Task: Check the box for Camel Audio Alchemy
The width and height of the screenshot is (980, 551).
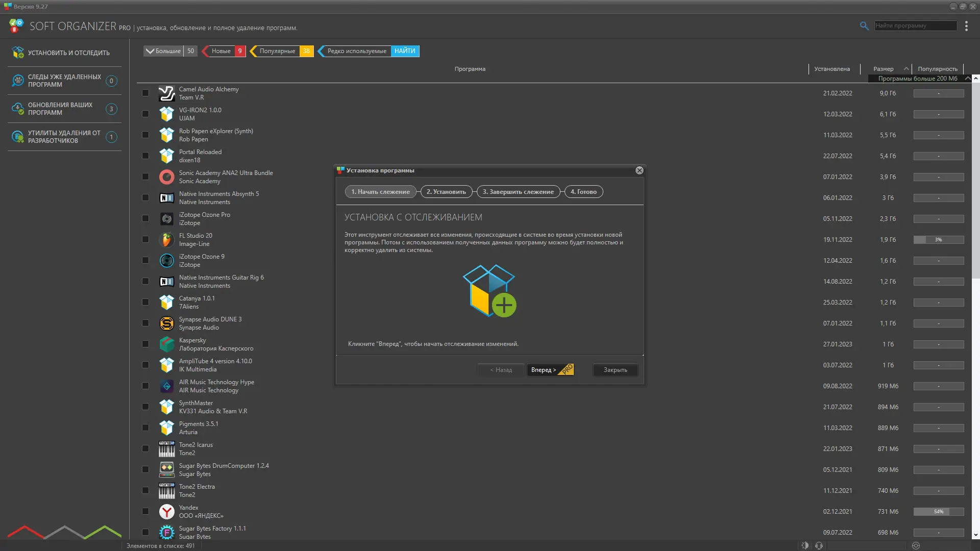Action: 145,93
